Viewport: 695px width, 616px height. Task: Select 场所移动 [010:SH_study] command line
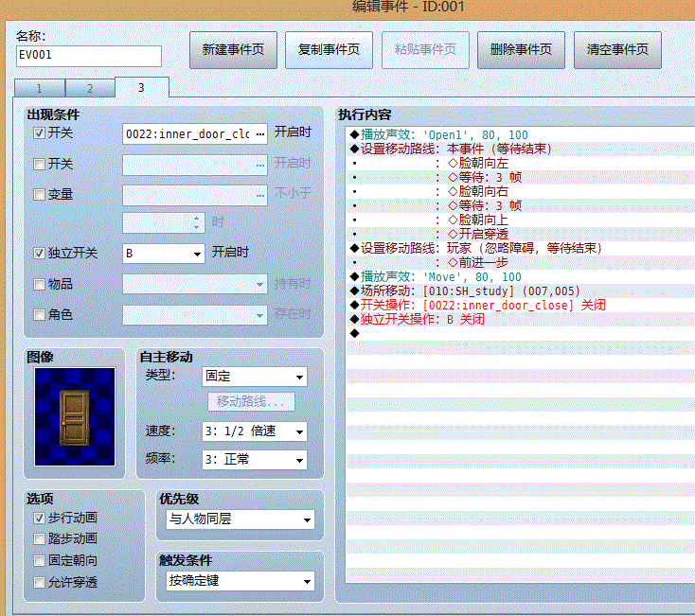click(521, 290)
